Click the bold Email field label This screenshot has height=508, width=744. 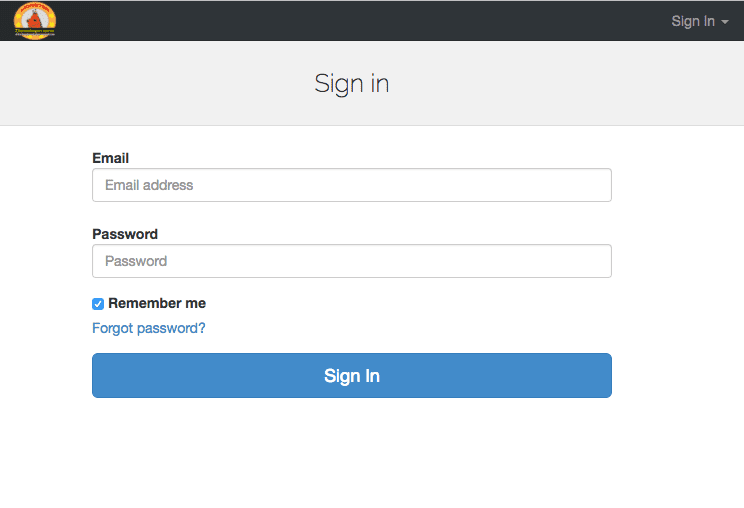(111, 158)
